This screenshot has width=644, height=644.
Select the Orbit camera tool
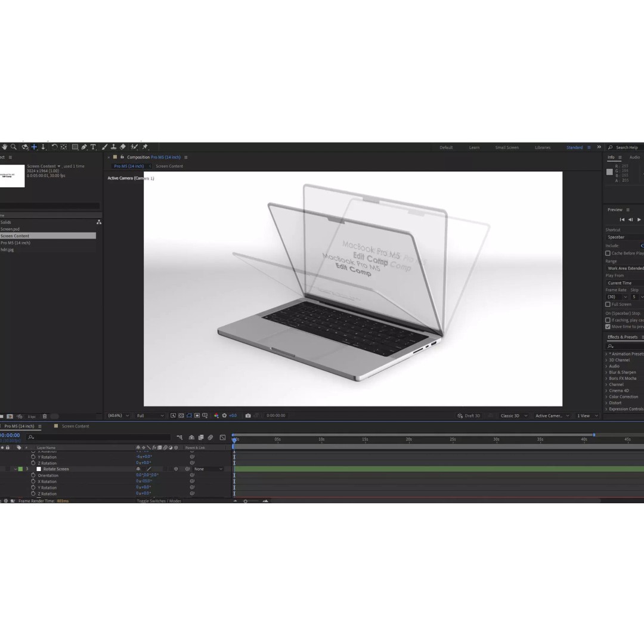pyautogui.click(x=25, y=147)
